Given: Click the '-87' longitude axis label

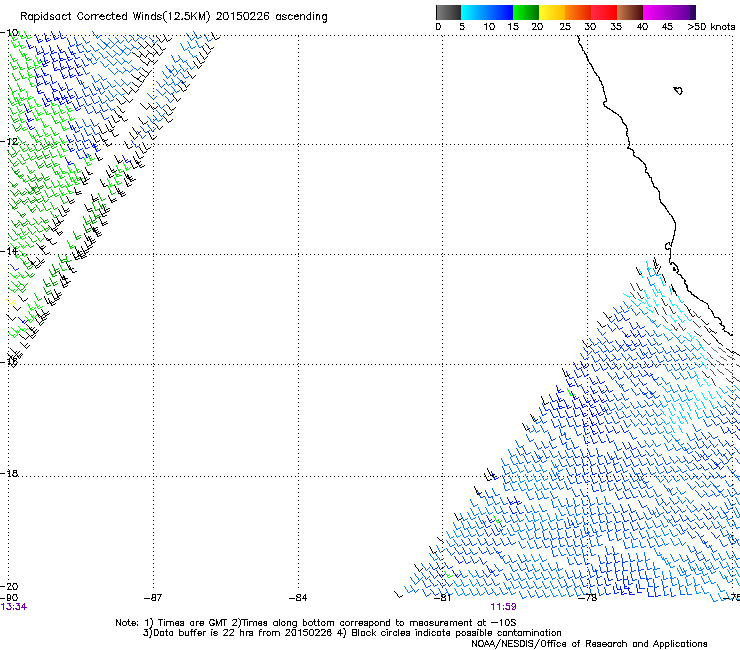Looking at the screenshot, I should (x=153, y=597).
